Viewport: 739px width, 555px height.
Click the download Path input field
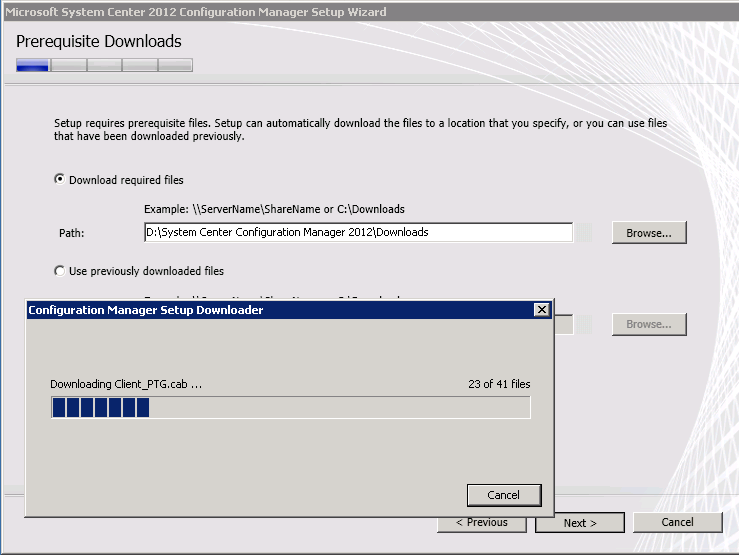[x=358, y=232]
